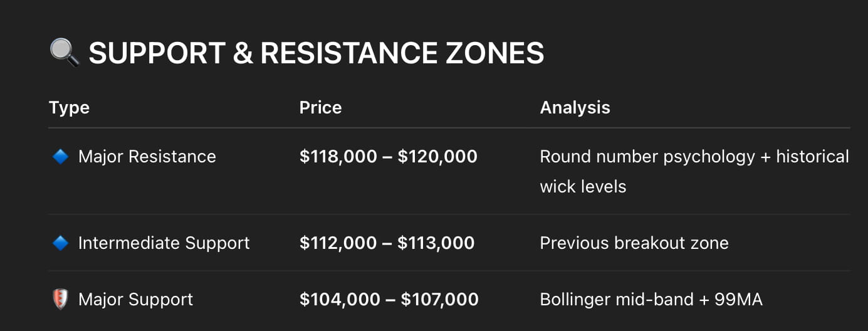
Task: Click the blue diamond beside Major Resistance
Action: click(60, 156)
